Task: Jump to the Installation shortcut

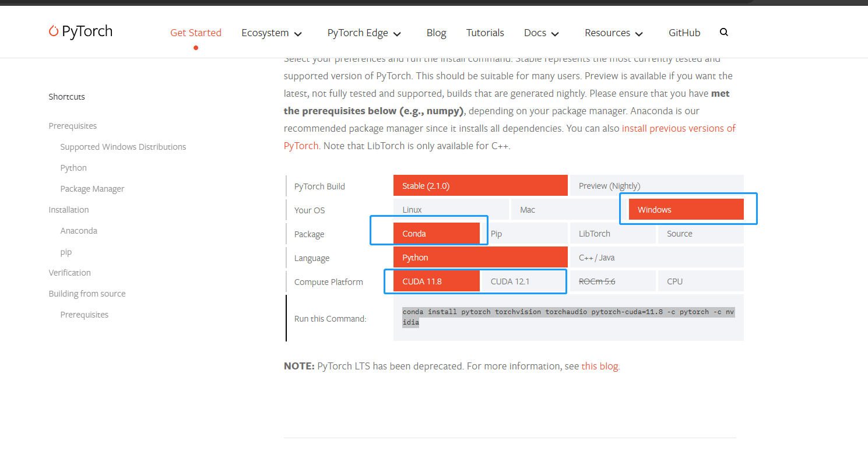Action: tap(69, 210)
